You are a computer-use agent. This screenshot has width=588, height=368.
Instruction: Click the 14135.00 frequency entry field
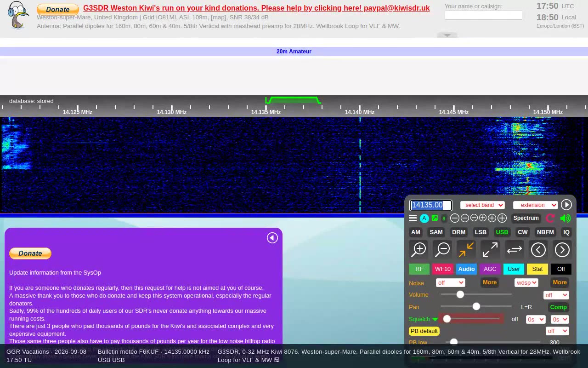(x=431, y=205)
